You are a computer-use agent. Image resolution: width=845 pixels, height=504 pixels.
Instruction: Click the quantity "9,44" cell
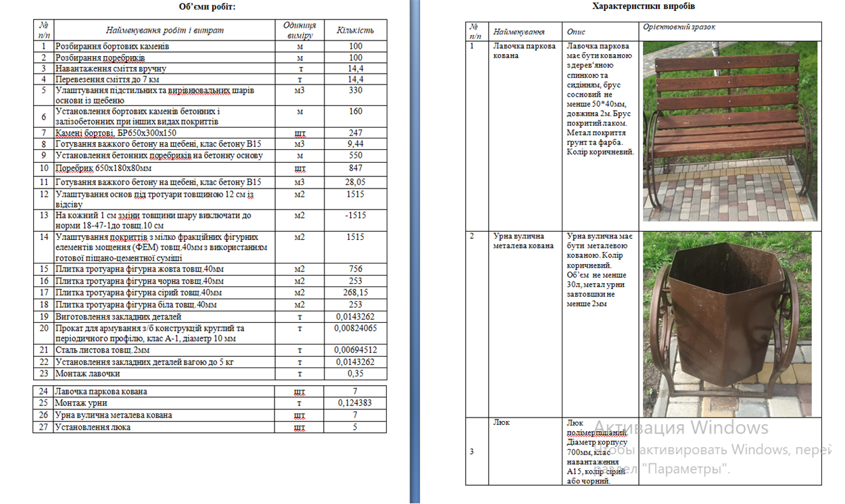pos(356,144)
